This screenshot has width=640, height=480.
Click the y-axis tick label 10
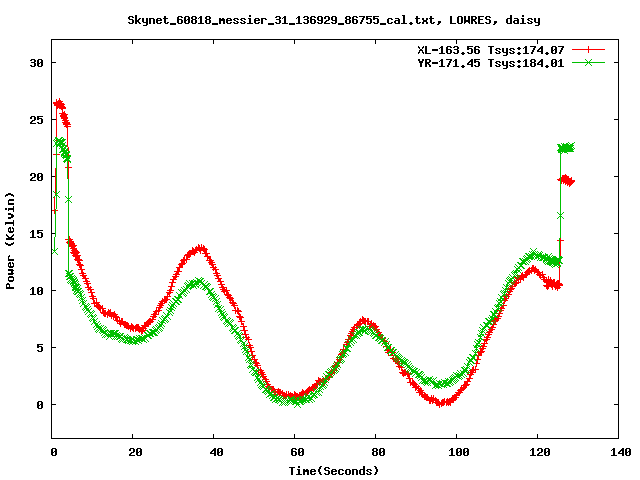pyautogui.click(x=36, y=291)
